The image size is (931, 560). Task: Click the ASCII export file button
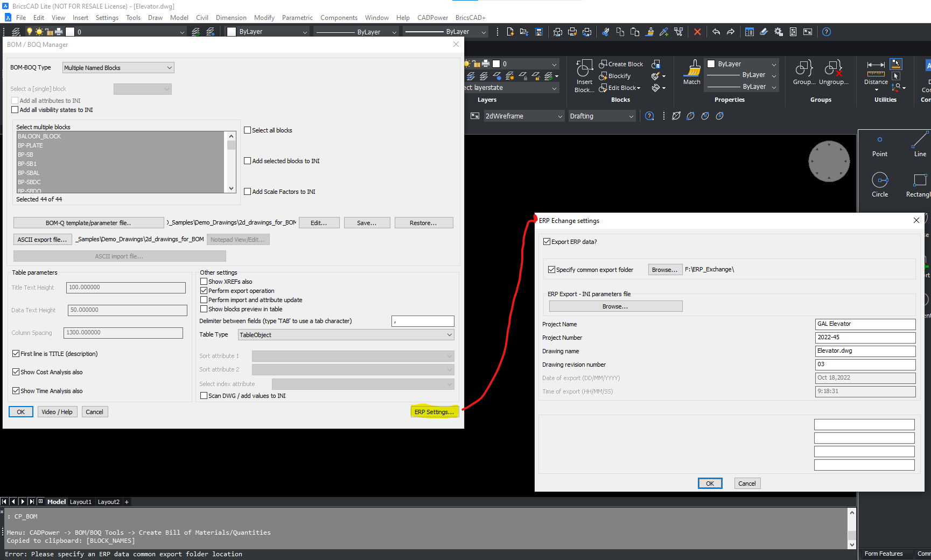click(43, 240)
